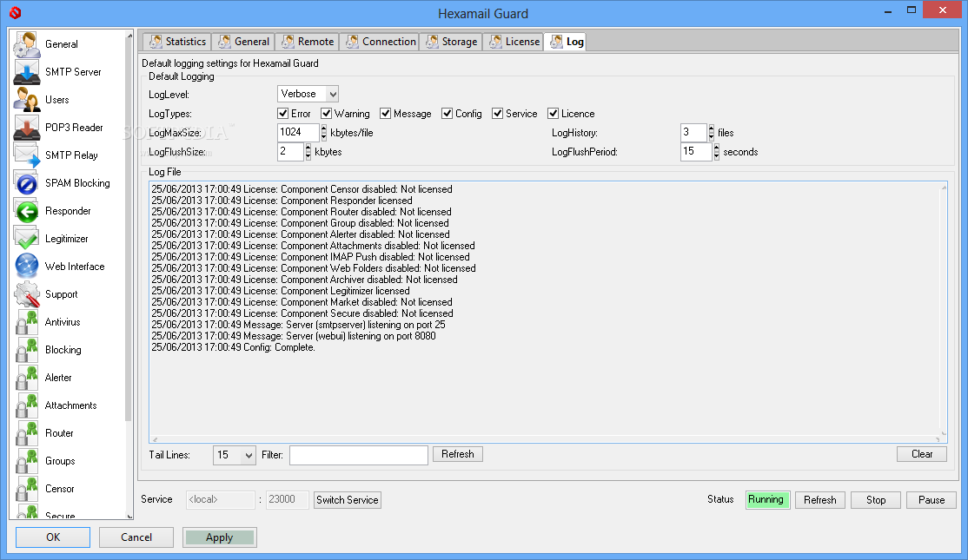Image resolution: width=968 pixels, height=560 pixels.
Task: Click the Cancel button
Action: click(x=136, y=537)
